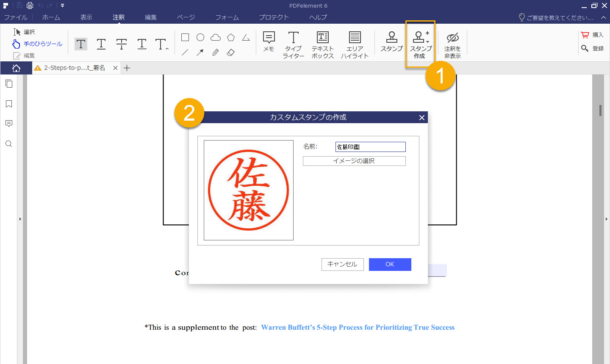The width and height of the screenshot is (610, 364).
Task: Show the page thumbnails panel
Action: tap(9, 83)
